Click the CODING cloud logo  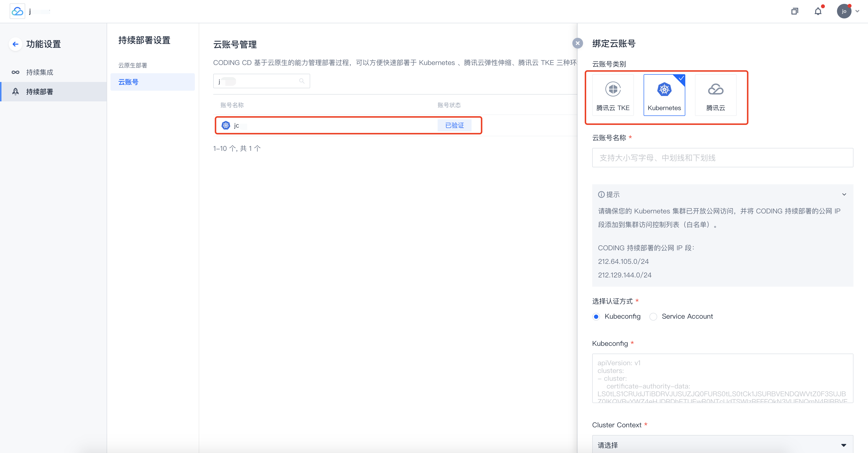tap(17, 11)
